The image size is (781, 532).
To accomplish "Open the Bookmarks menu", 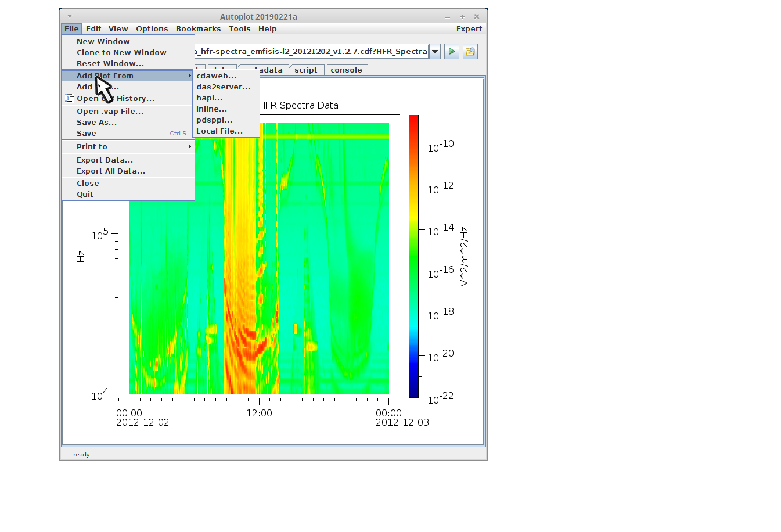I will 198,29.
